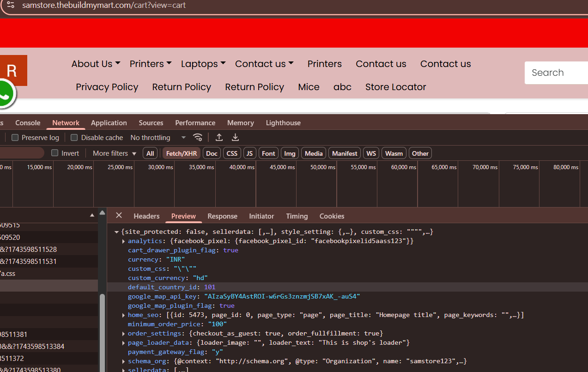The image size is (588, 372).
Task: Open the Cookies tab
Action: 332,216
